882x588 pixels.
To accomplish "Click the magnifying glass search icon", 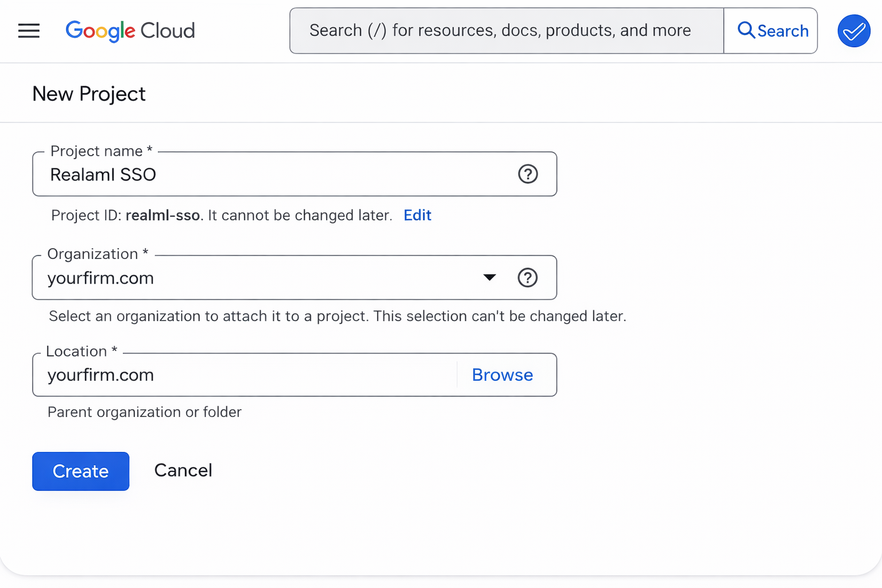I will (x=746, y=30).
